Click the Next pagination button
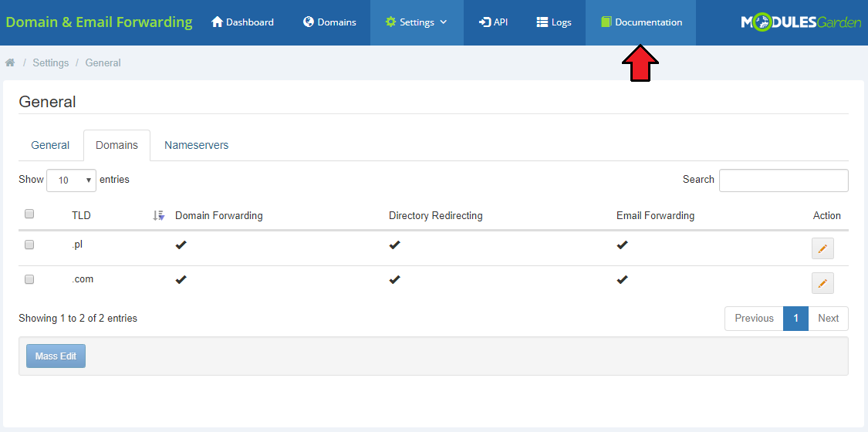This screenshot has height=432, width=868. click(828, 319)
